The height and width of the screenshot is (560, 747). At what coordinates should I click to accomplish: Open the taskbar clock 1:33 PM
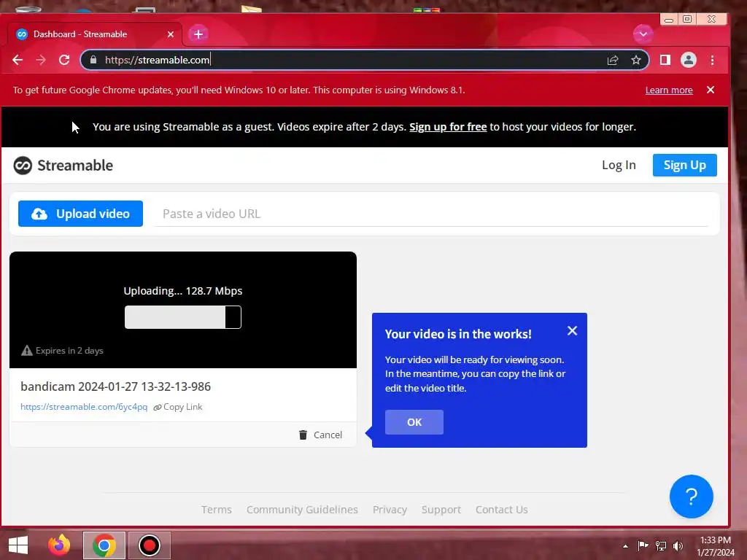(716, 546)
